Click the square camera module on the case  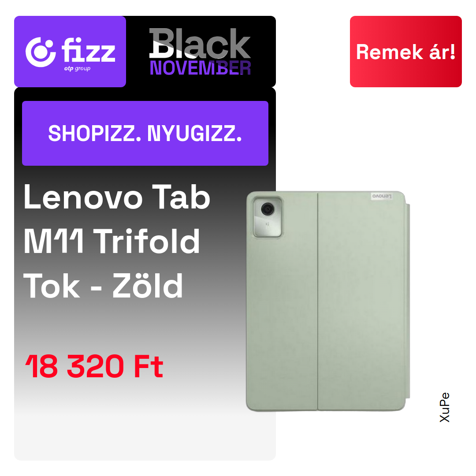coord(268,217)
